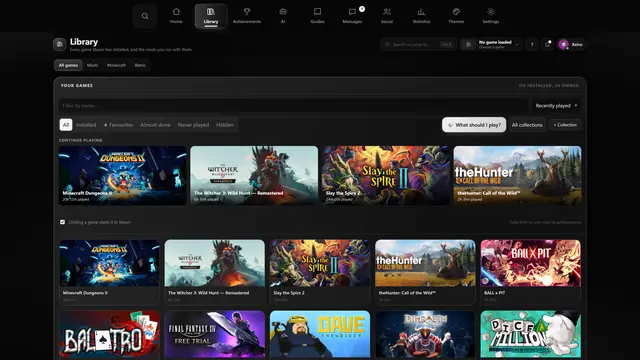Open Minecraft Dungeons II in Continue Playing
640x360 pixels.
tap(122, 175)
